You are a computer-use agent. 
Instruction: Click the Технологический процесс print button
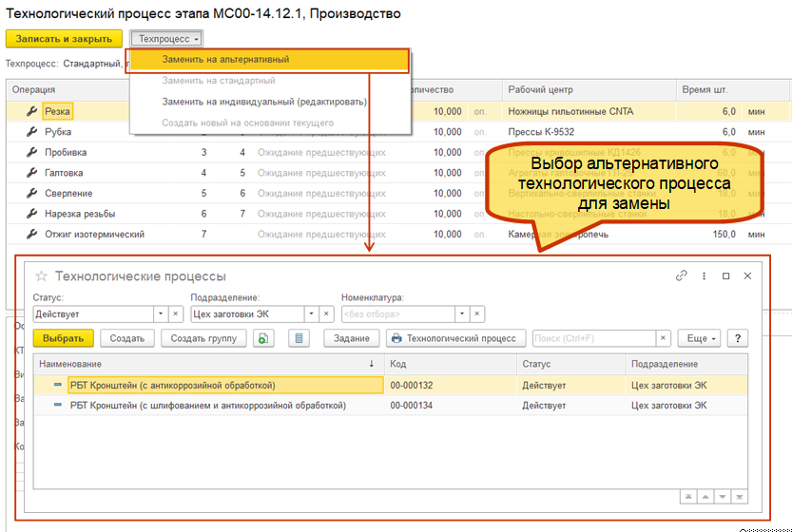[x=456, y=338]
